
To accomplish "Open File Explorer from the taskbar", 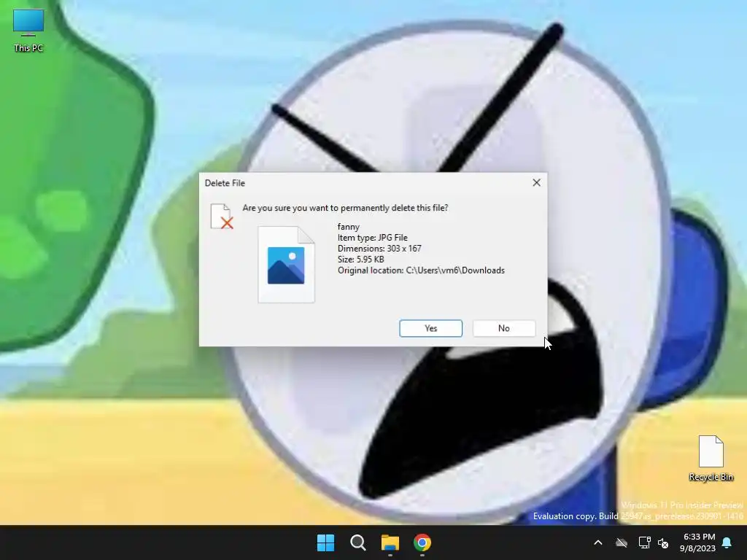I will (x=390, y=542).
